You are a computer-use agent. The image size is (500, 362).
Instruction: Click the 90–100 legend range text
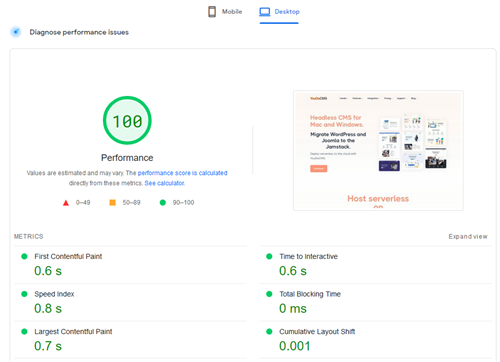click(x=183, y=203)
